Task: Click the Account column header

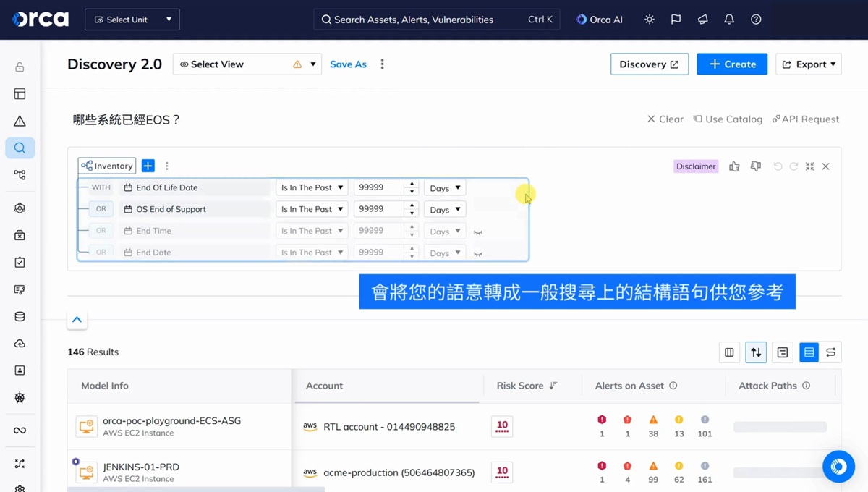Action: (x=324, y=386)
